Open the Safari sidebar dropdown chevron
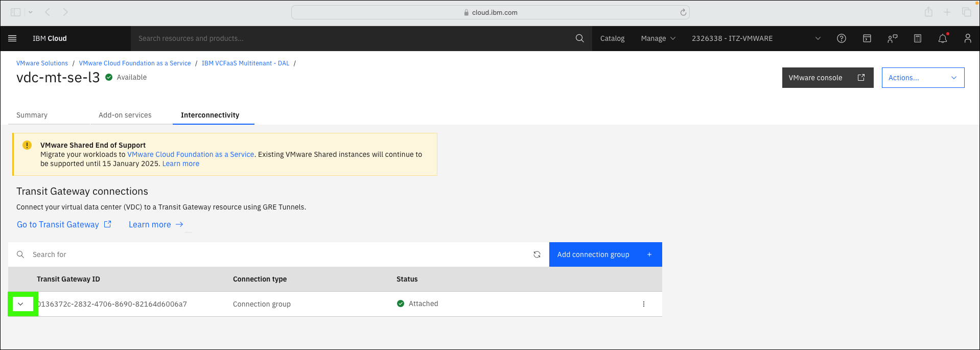The height and width of the screenshot is (350, 980). click(31, 12)
